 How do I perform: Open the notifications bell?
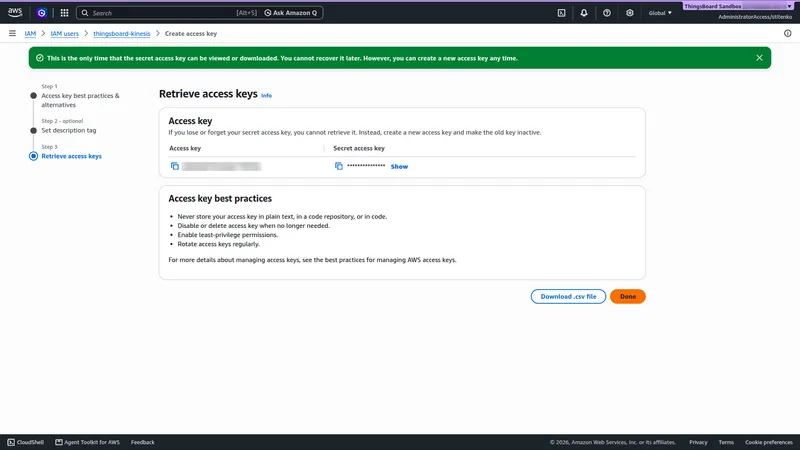point(584,13)
